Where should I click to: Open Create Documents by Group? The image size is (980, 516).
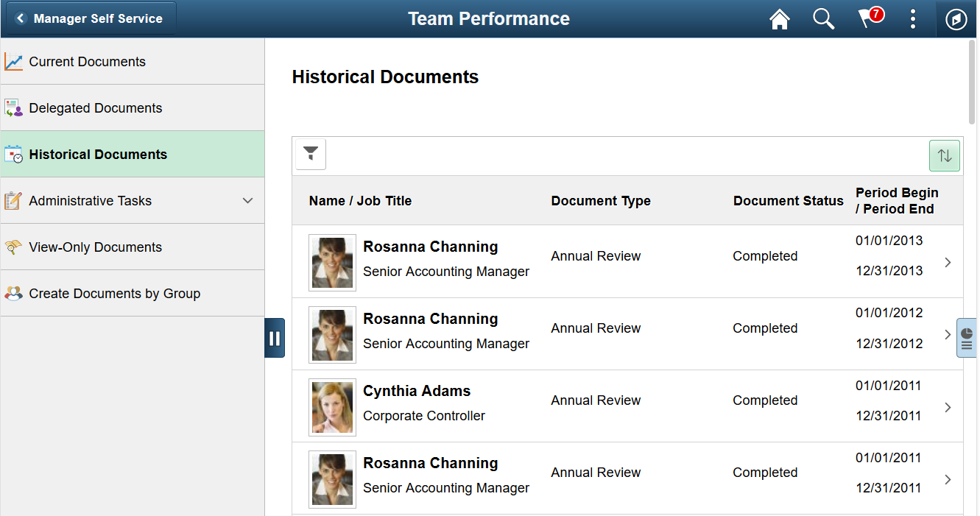[133, 294]
